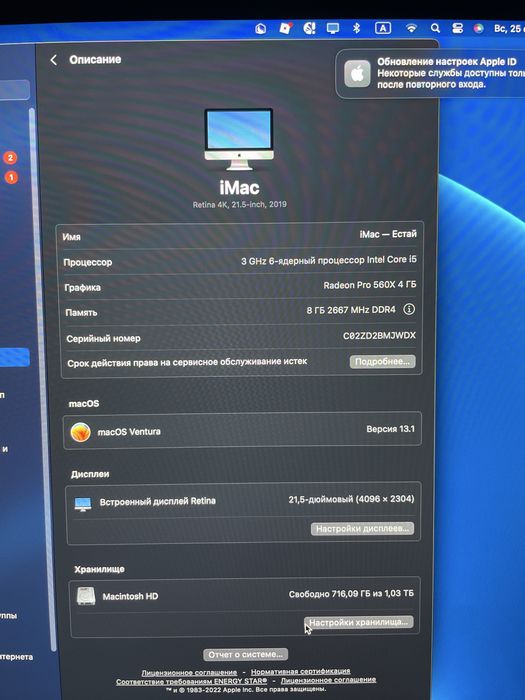Launch Siri from the menu bar
This screenshot has width=525, height=700.
pos(479,29)
